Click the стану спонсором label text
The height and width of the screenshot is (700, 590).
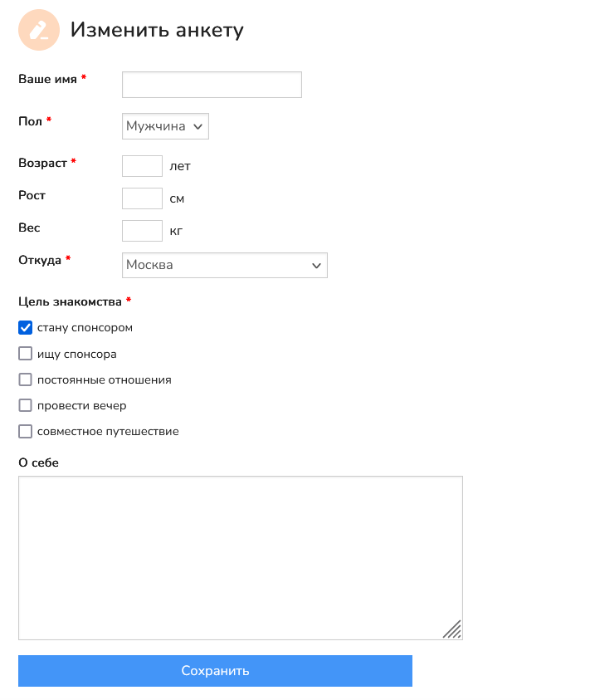point(85,328)
